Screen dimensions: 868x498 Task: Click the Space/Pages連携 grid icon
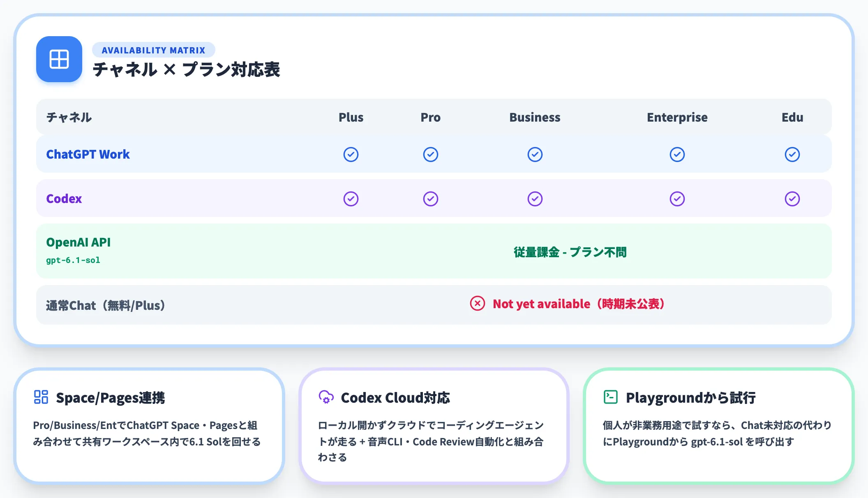tap(41, 397)
